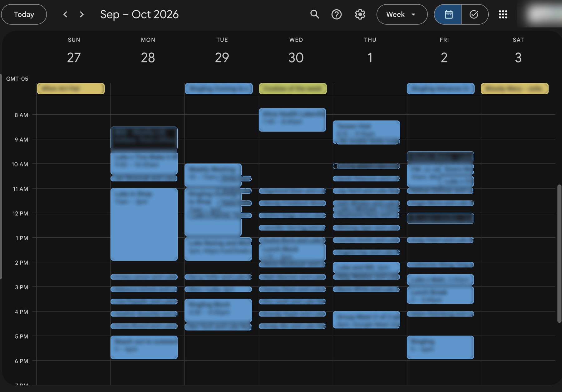
Task: Open Wednesday 30 day view
Action: pos(296,57)
